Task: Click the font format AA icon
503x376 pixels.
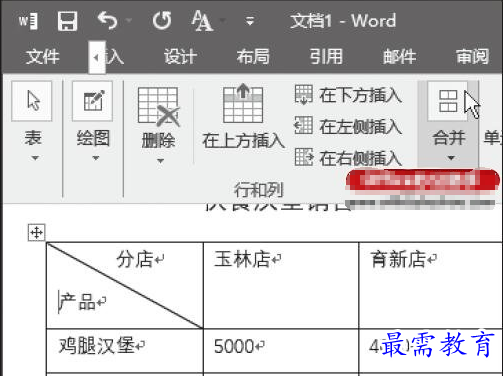Action: (x=202, y=21)
